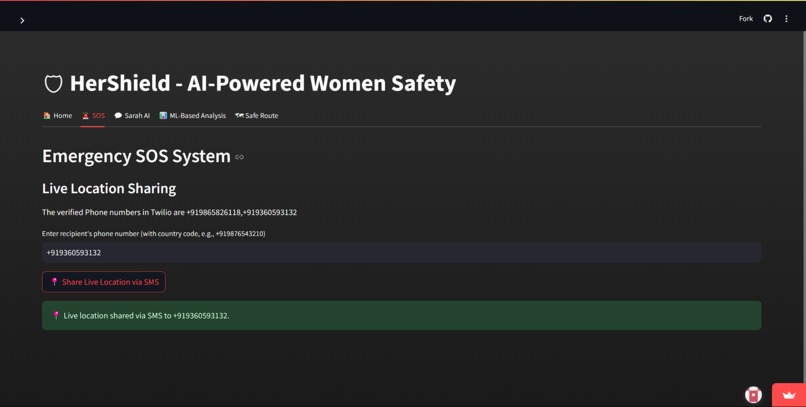Click the Fork button
The width and height of the screenshot is (806, 407).
pos(746,18)
